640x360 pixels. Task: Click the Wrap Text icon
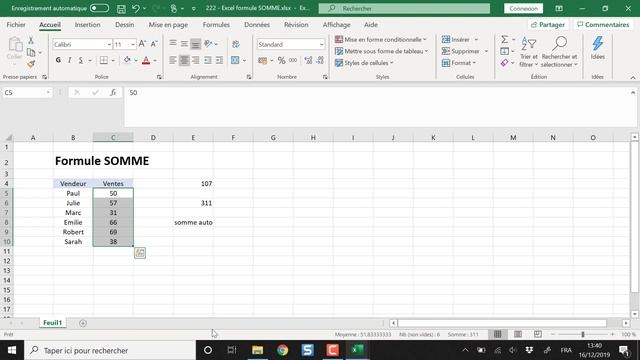236,44
